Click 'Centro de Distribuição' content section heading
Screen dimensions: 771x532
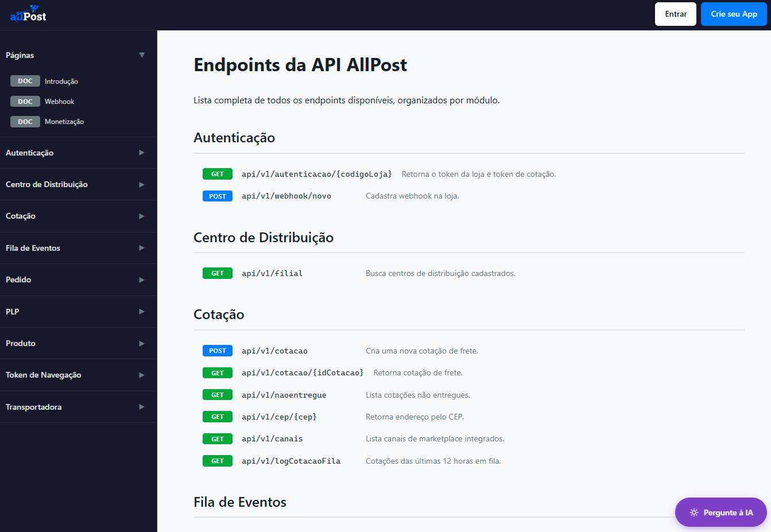click(264, 238)
